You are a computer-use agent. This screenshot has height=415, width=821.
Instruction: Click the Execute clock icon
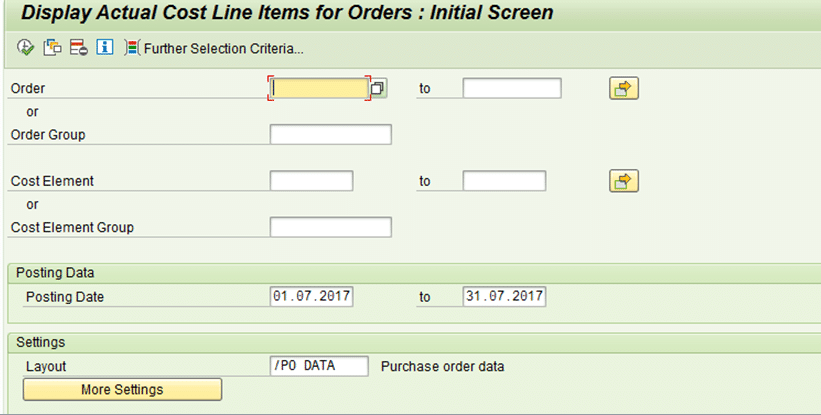click(26, 48)
